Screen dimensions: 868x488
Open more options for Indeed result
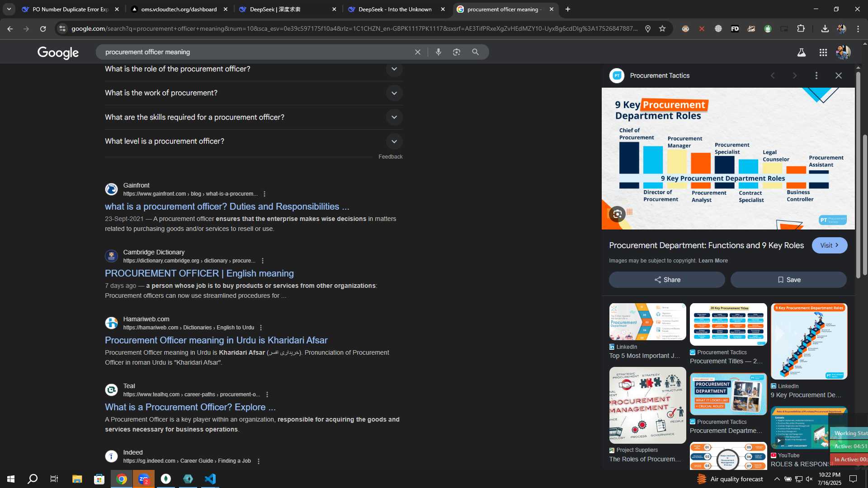(259, 461)
